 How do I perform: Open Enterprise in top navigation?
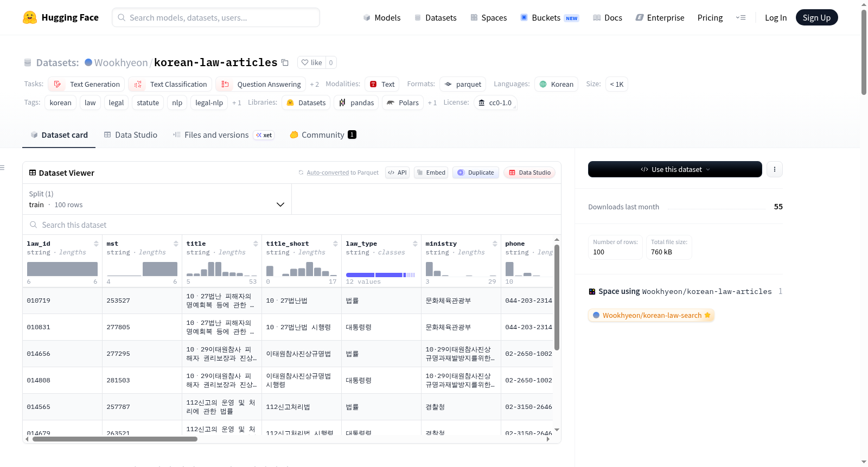tap(660, 17)
